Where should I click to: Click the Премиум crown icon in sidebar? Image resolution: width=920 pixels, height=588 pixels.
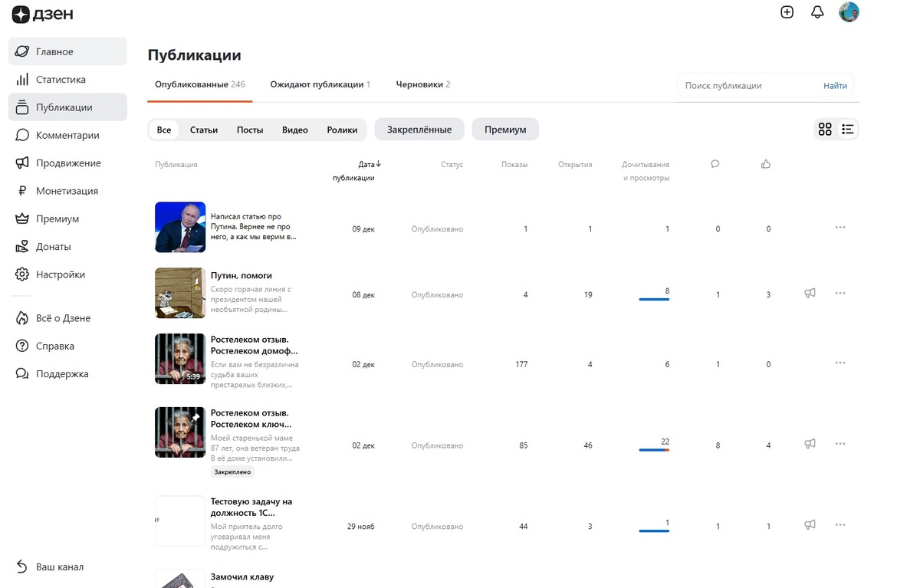point(22,218)
